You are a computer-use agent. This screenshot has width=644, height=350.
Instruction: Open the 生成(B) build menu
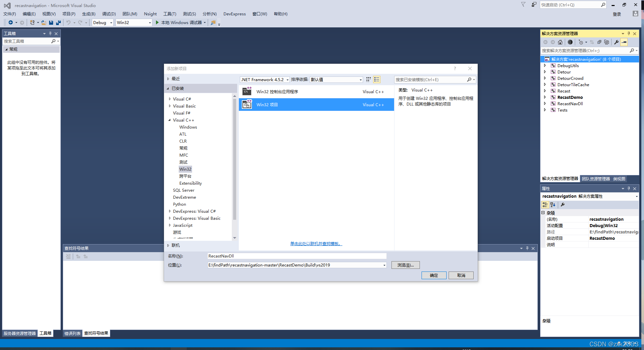click(89, 14)
